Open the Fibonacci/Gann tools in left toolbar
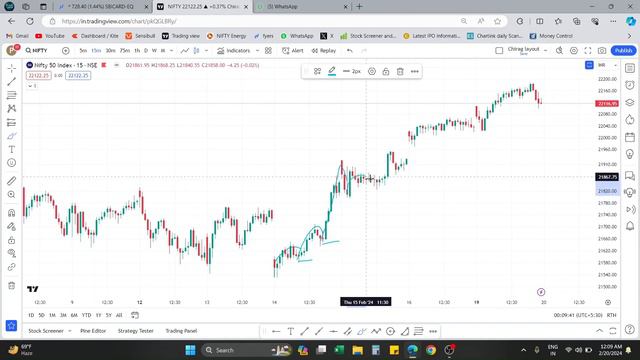Image resolution: width=640 pixels, height=360 pixels. tap(11, 95)
